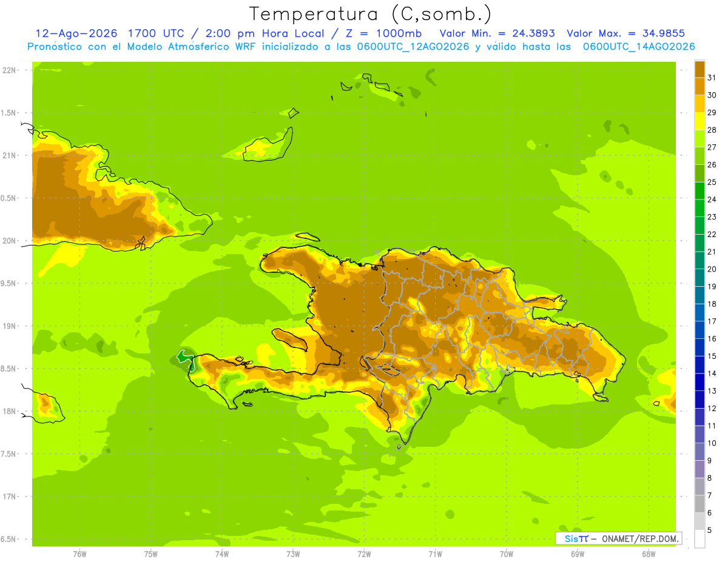Click the valid-until time '0600UTC_14AGO2026'

(639, 47)
